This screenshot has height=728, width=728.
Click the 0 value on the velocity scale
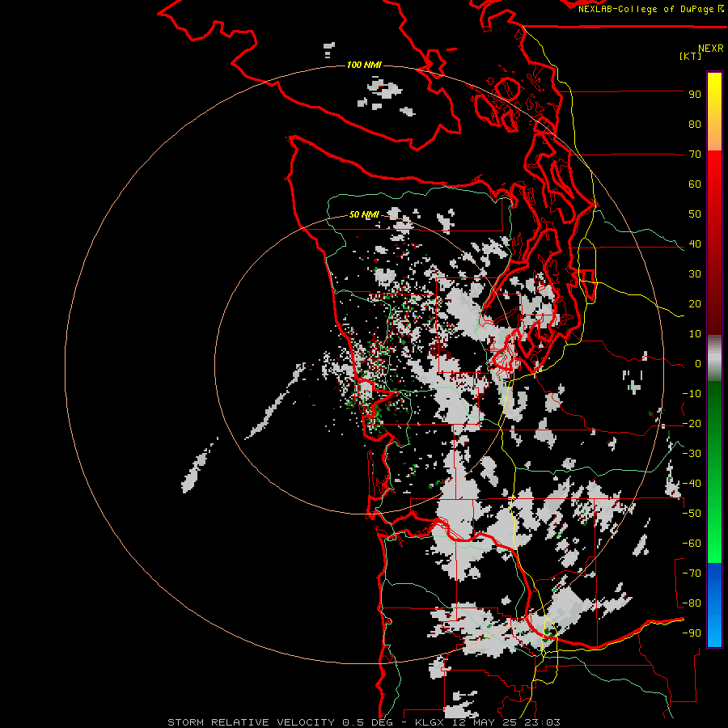pyautogui.click(x=698, y=364)
